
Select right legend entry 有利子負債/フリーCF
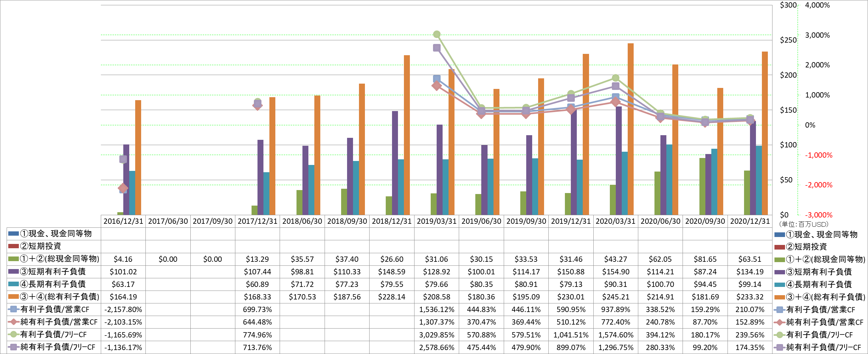click(x=813, y=335)
